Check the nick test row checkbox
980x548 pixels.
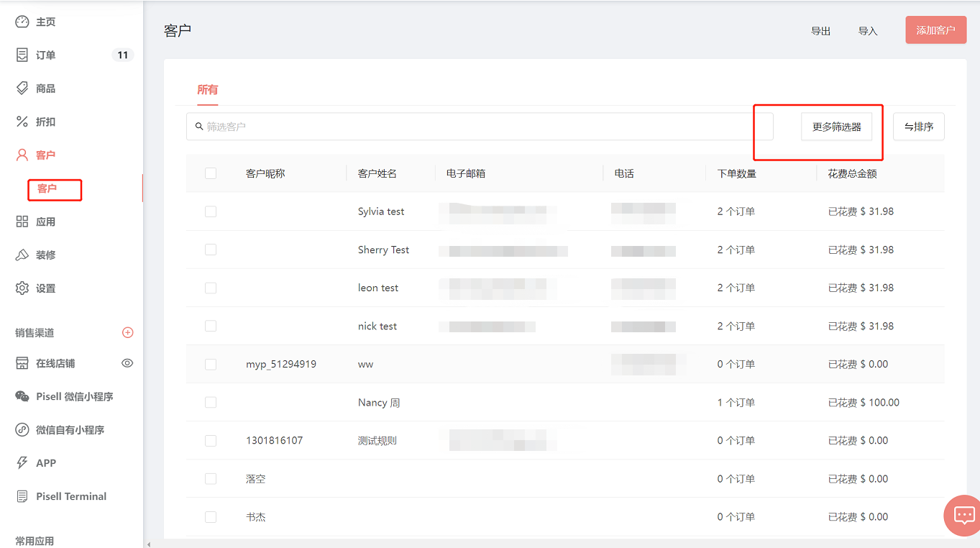click(211, 326)
